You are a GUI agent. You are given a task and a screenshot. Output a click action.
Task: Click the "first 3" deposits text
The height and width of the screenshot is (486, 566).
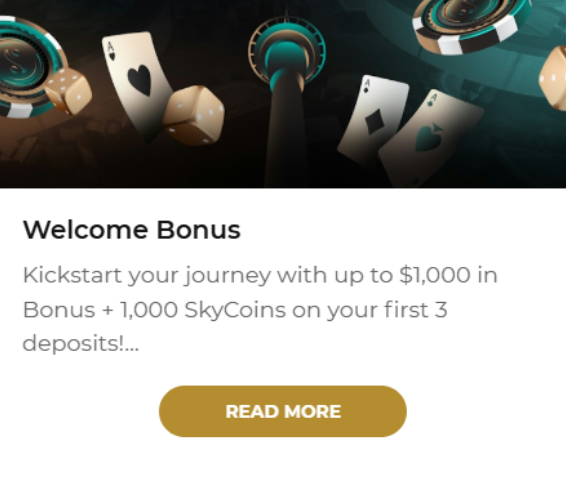(415, 309)
